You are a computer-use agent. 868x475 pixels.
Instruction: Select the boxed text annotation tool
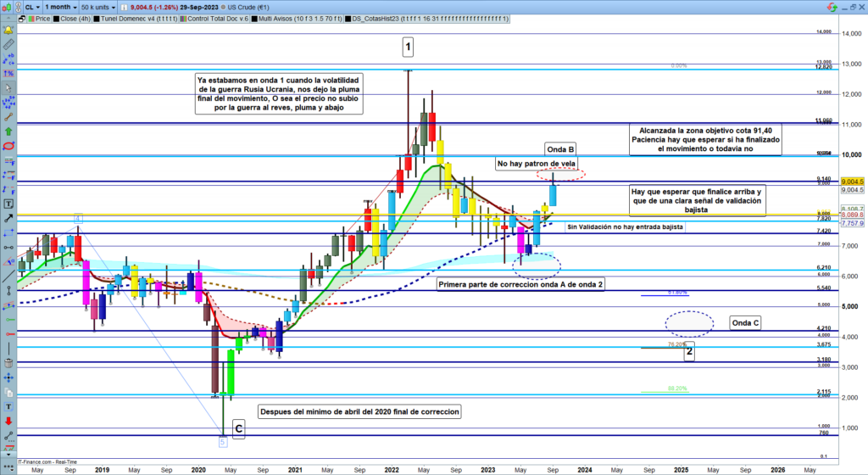(x=8, y=204)
